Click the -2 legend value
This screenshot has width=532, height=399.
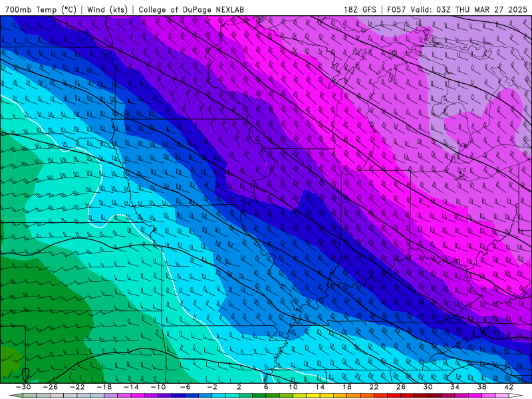click(212, 387)
